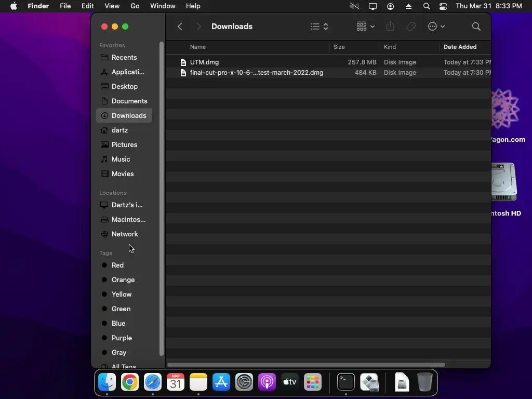The height and width of the screenshot is (399, 532).
Task: Open the Edit menu
Action: tap(87, 6)
